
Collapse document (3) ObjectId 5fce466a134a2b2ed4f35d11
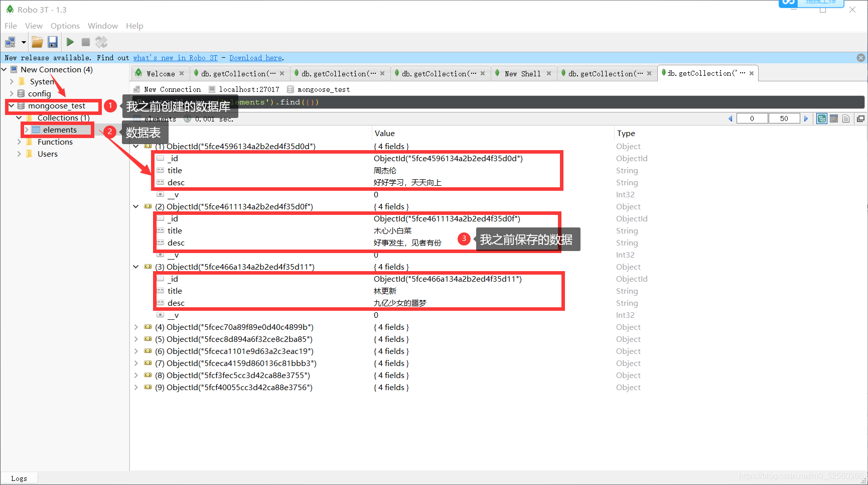[135, 267]
